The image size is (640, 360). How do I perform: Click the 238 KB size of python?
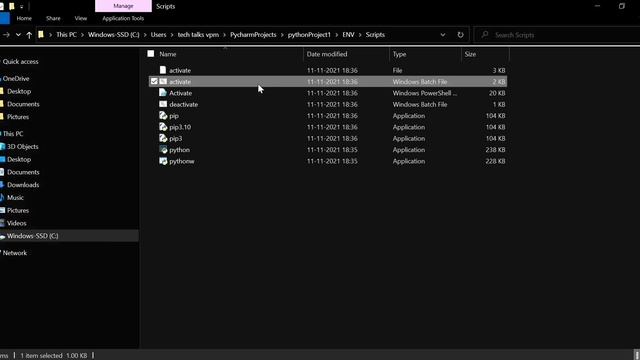(495, 150)
